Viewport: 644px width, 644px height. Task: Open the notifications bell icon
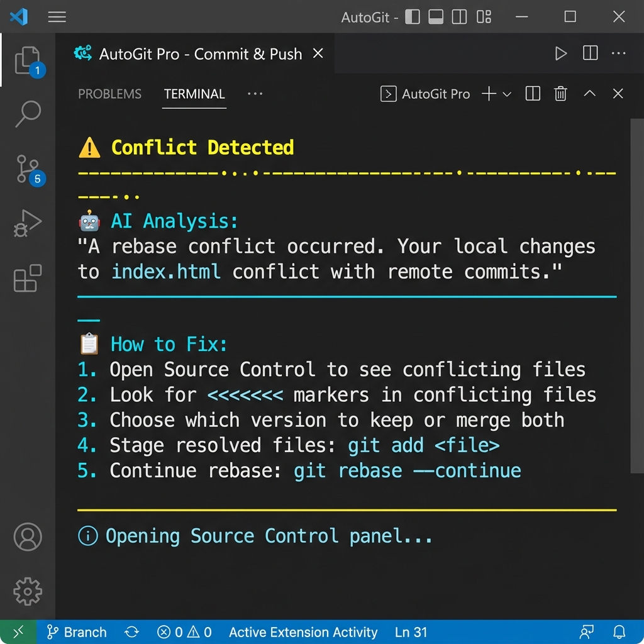coord(619,632)
